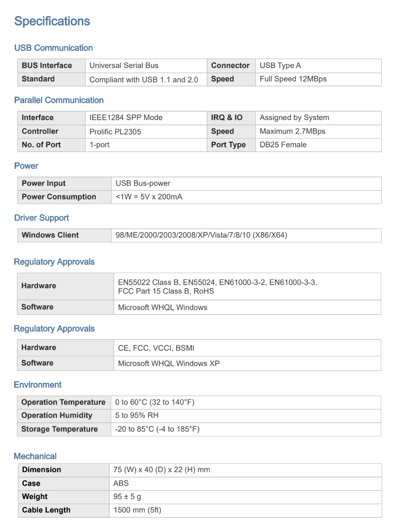This screenshot has height=532, width=401.
Task: Select the Cable Length row label
Action: pos(46,510)
